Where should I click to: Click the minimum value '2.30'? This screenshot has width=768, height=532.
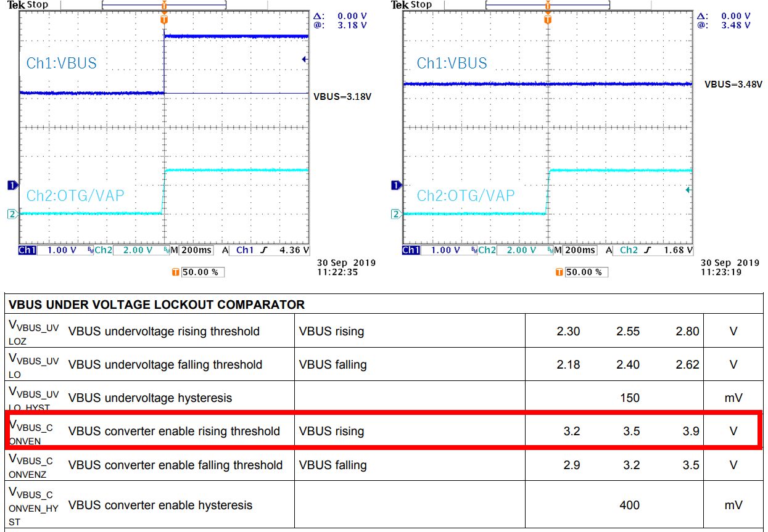568,331
